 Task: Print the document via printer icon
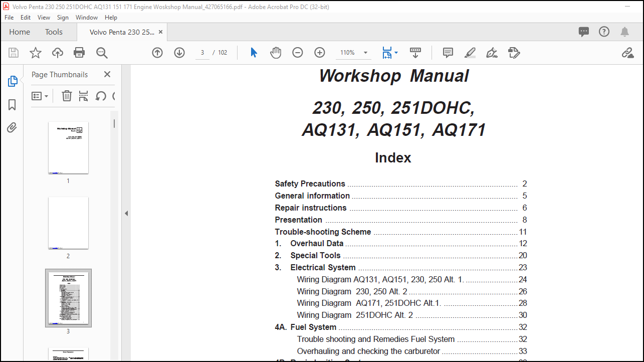(79, 53)
